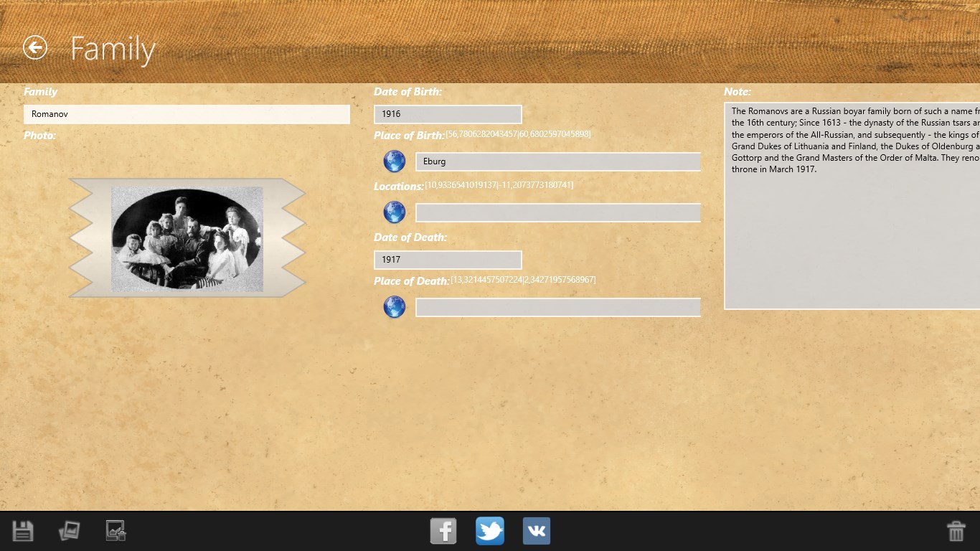Open the globe icon beside Locations
Screen dimensions: 980x551
click(x=394, y=212)
